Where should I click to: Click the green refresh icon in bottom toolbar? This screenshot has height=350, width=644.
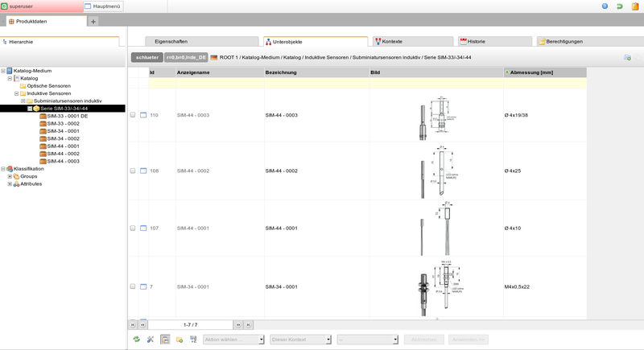point(137,340)
